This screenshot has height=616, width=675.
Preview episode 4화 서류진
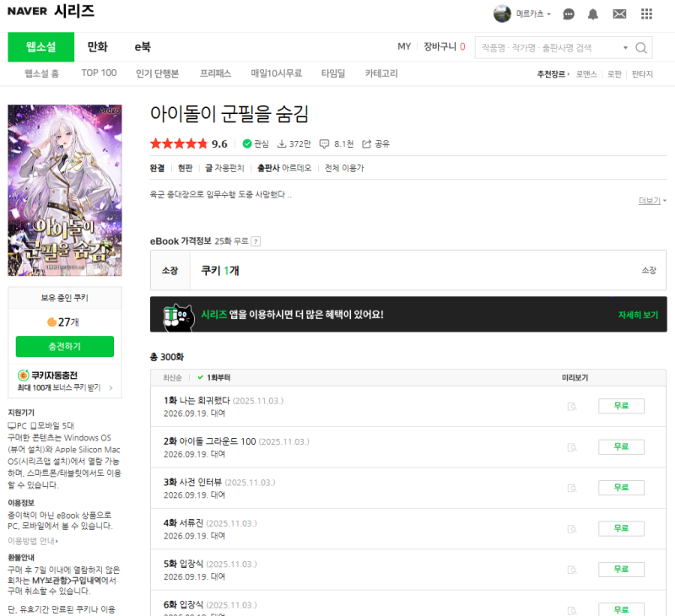pos(572,529)
